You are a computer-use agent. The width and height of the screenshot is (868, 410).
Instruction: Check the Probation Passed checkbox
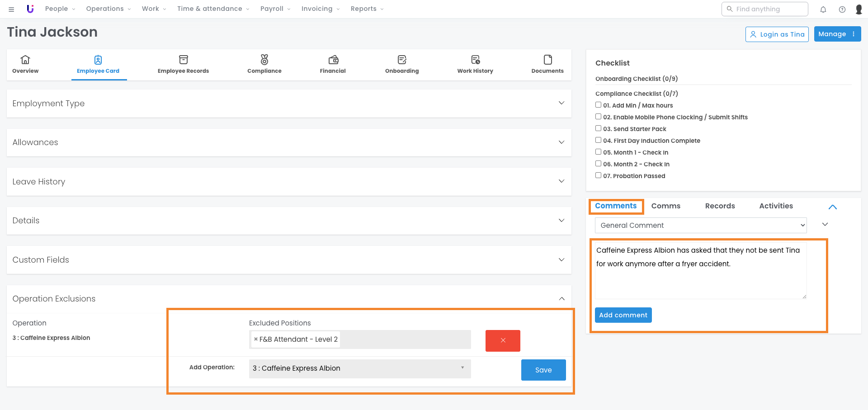pyautogui.click(x=598, y=175)
